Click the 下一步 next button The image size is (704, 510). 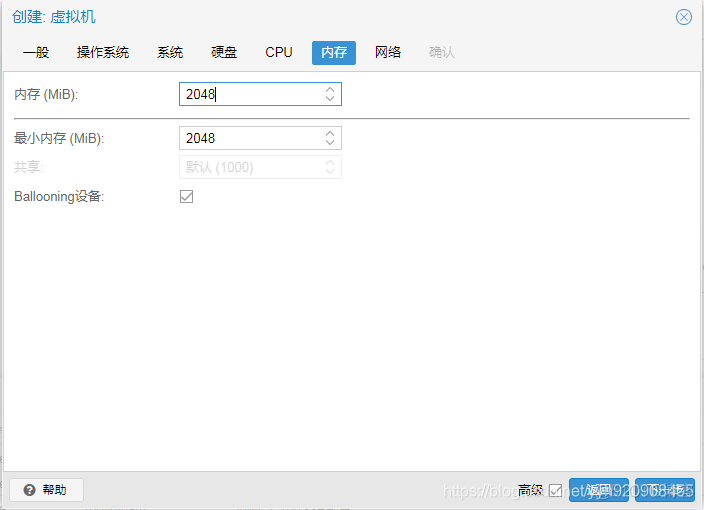[664, 490]
